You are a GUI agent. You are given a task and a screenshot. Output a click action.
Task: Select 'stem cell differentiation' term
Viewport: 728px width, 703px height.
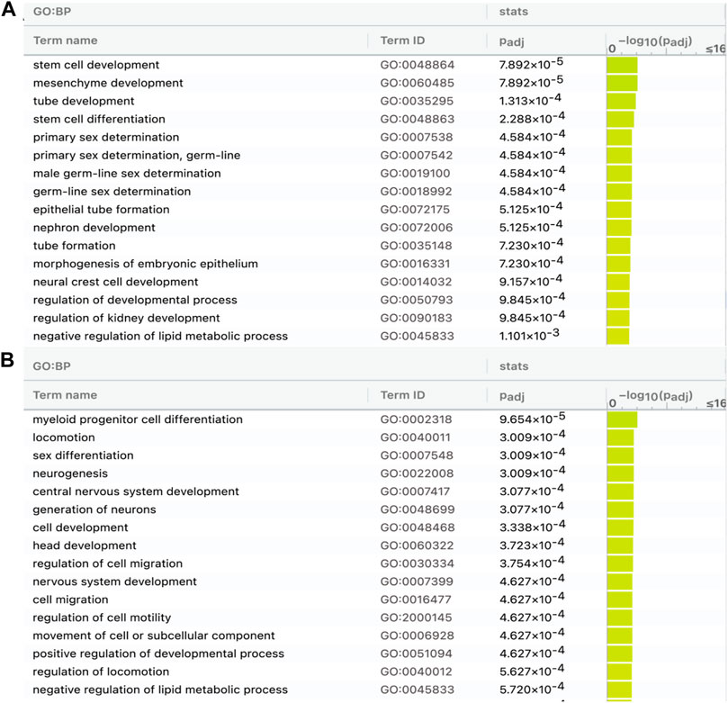[99, 120]
